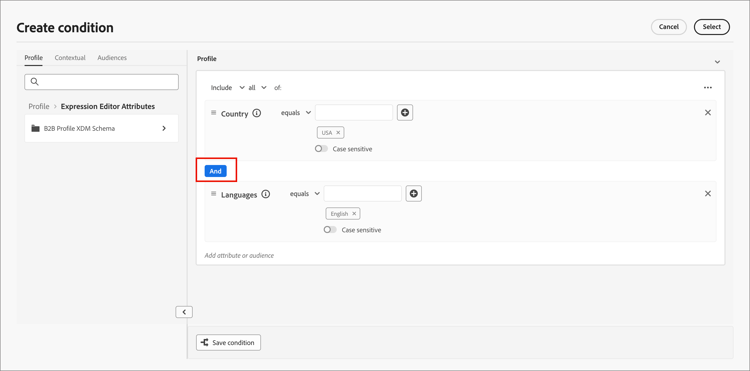Toggle Case sensitive for Country
The height and width of the screenshot is (371, 750).
(x=321, y=149)
